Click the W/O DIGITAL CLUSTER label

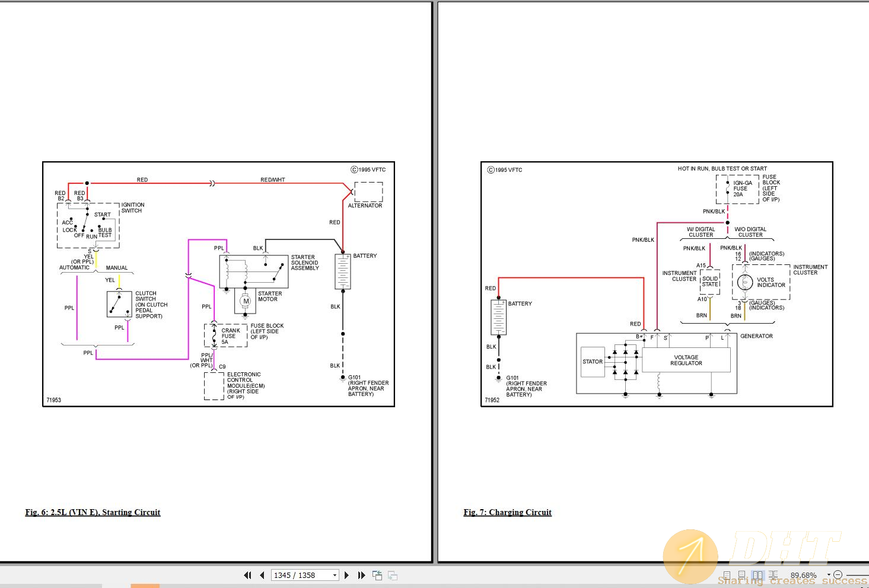(x=750, y=232)
